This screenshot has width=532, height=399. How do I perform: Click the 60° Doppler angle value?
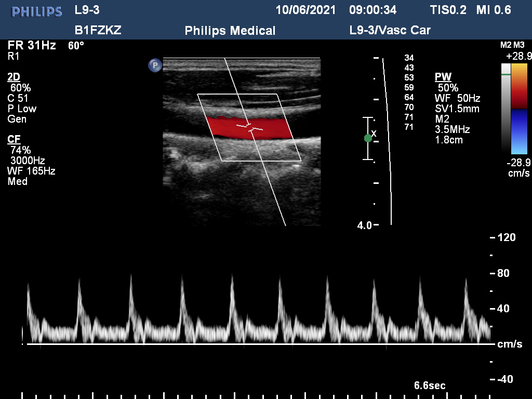coord(76,46)
